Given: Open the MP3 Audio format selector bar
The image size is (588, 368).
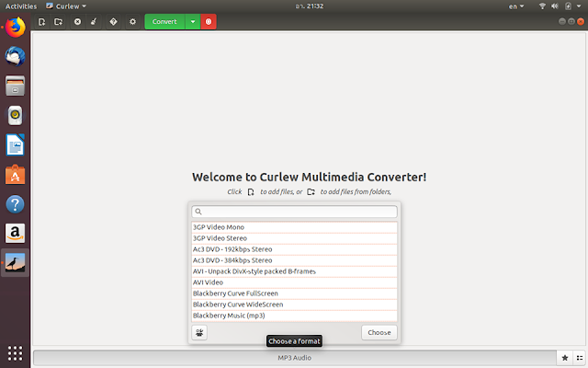Looking at the screenshot, I should 294,358.
